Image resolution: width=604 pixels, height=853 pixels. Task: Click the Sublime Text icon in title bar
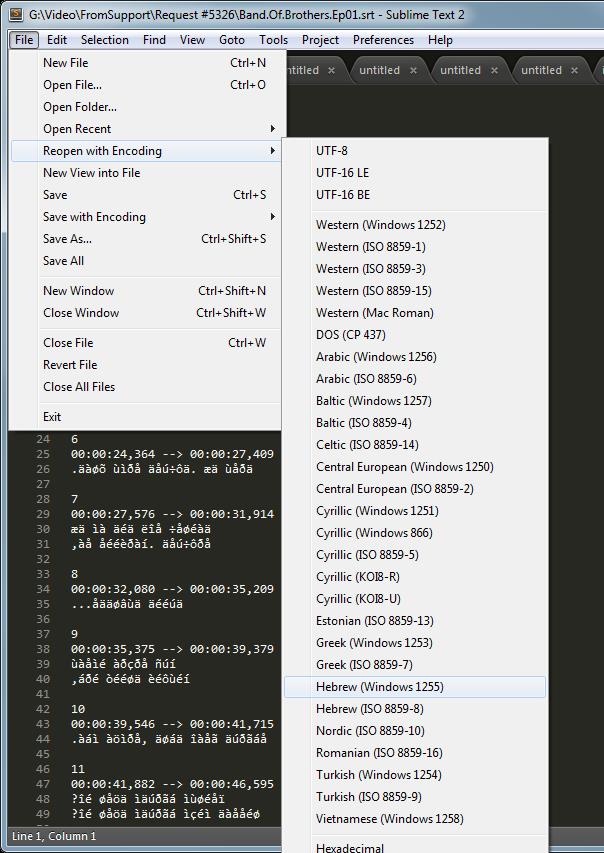coord(15,15)
